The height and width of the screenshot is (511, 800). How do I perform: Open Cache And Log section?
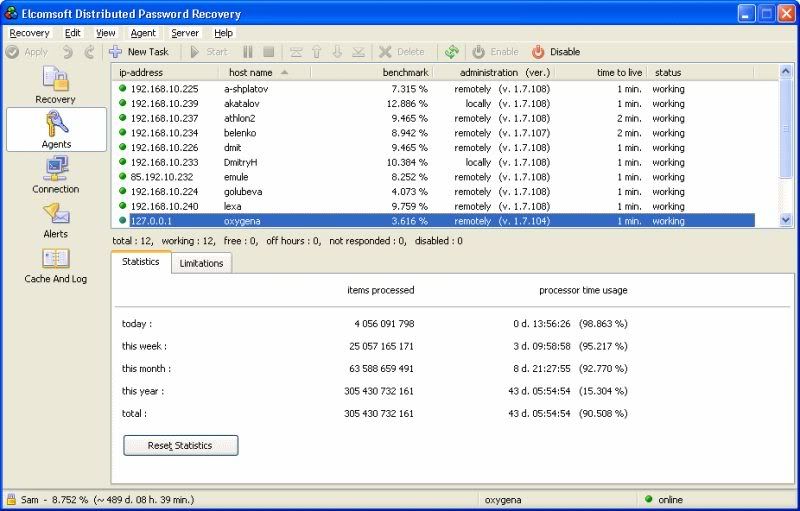(55, 264)
